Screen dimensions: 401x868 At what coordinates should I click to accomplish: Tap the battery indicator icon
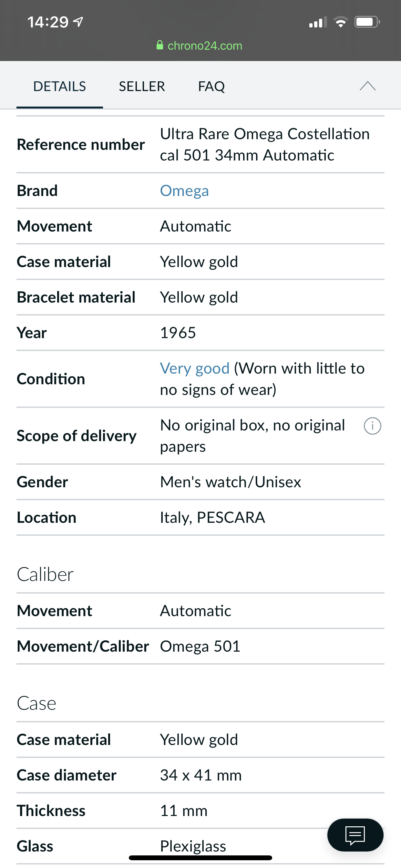[x=367, y=22]
